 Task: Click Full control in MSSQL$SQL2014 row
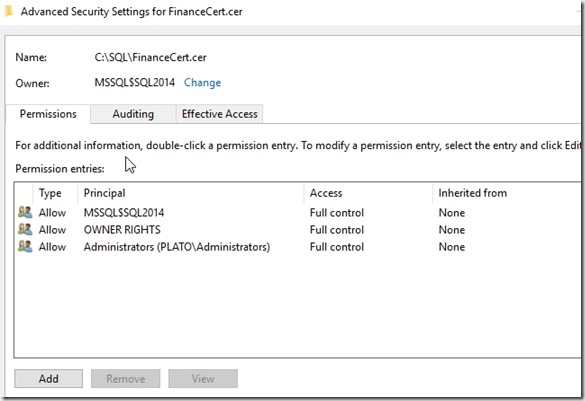tap(337, 213)
